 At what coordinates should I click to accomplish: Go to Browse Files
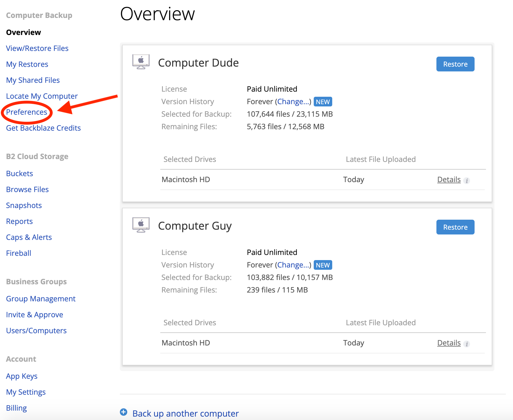(x=28, y=190)
